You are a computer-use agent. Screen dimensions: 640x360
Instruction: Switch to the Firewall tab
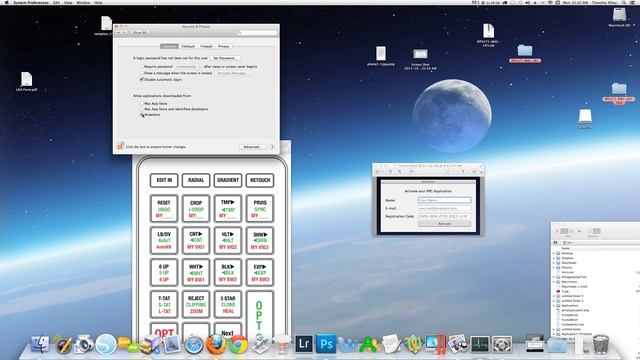tap(206, 46)
